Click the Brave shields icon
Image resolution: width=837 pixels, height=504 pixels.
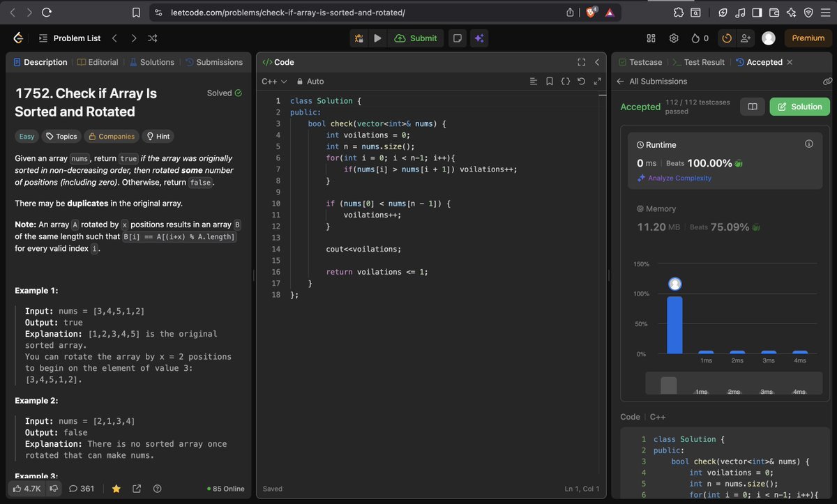pos(591,12)
